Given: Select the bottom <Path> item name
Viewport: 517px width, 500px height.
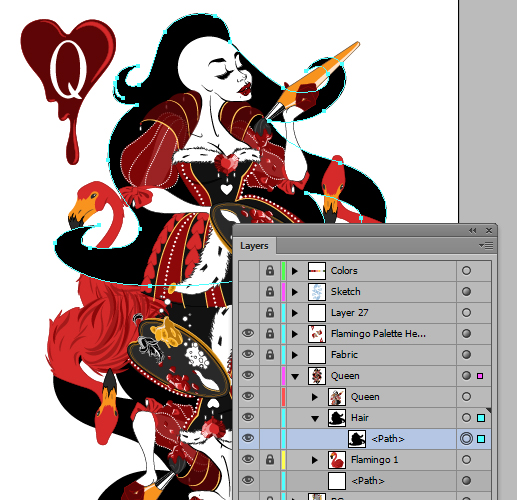Looking at the screenshot, I should [368, 481].
